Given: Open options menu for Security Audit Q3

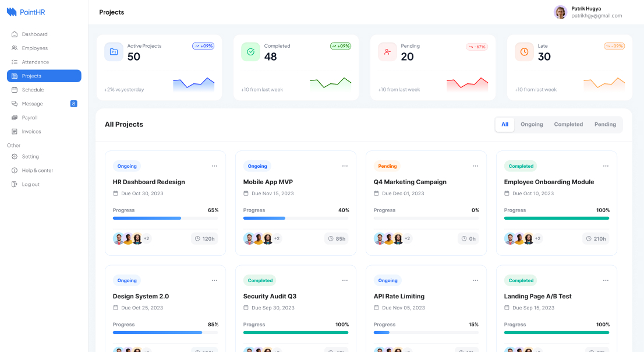Looking at the screenshot, I should click(x=345, y=280).
